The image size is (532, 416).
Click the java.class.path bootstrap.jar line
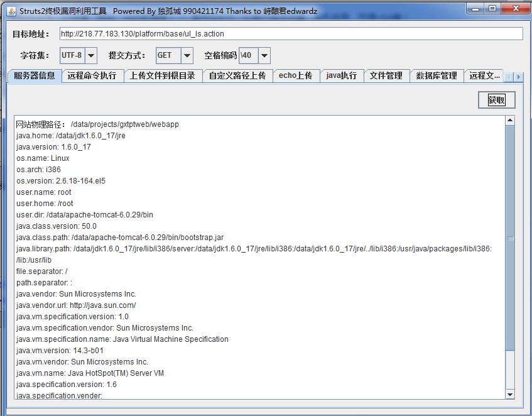120,238
